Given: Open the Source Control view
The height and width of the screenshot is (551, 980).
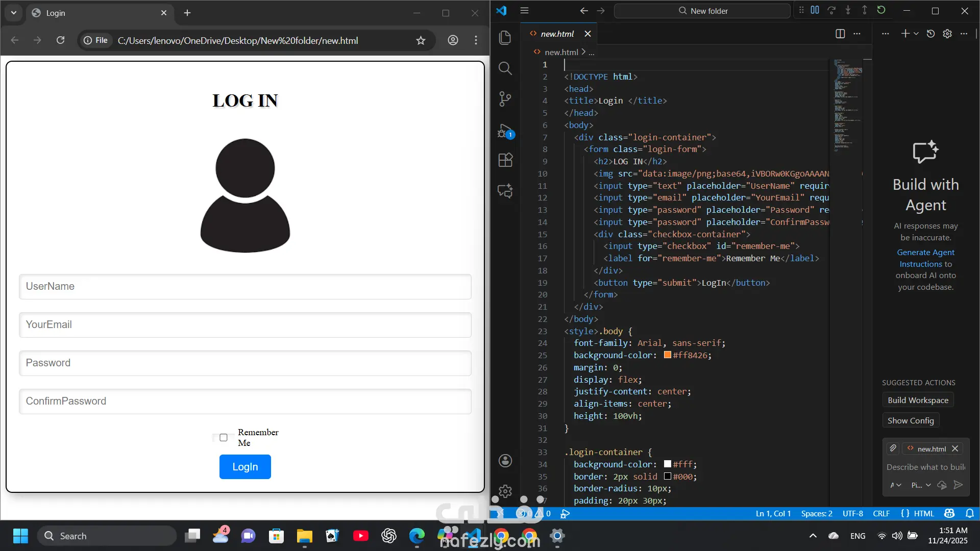Looking at the screenshot, I should [505, 98].
